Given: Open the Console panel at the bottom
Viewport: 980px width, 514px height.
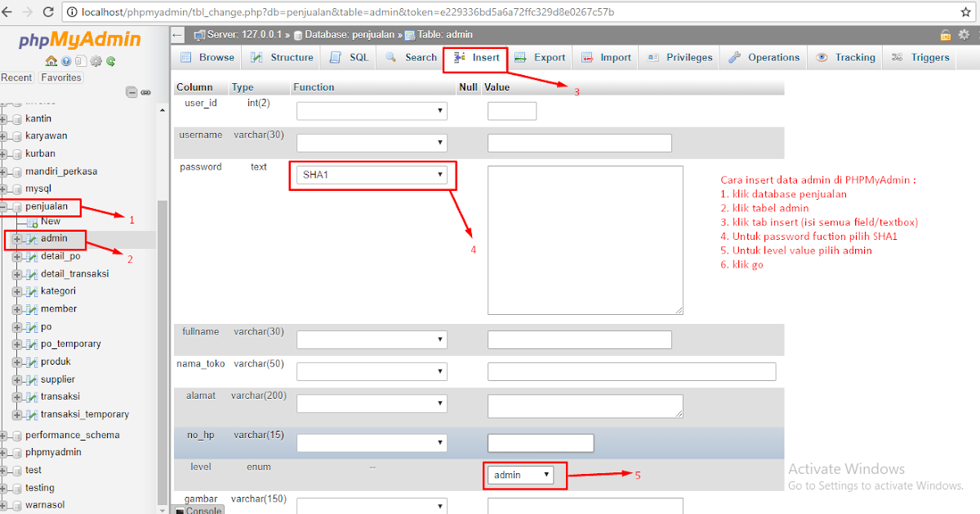Looking at the screenshot, I should (x=201, y=509).
